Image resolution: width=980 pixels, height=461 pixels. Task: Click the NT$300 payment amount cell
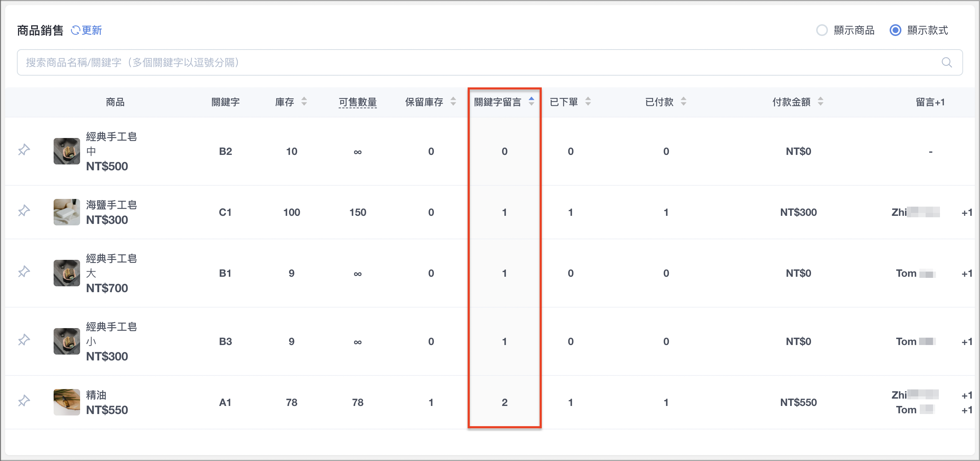coord(798,212)
